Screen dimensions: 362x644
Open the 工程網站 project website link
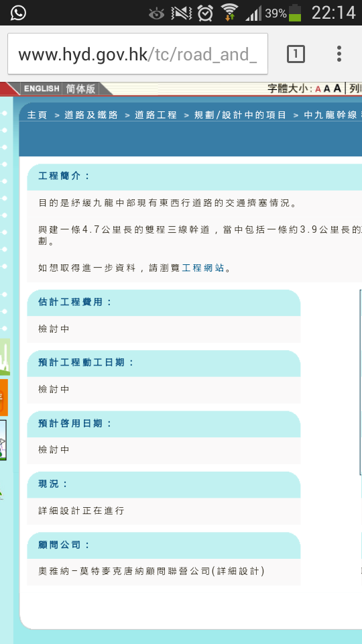203,268
